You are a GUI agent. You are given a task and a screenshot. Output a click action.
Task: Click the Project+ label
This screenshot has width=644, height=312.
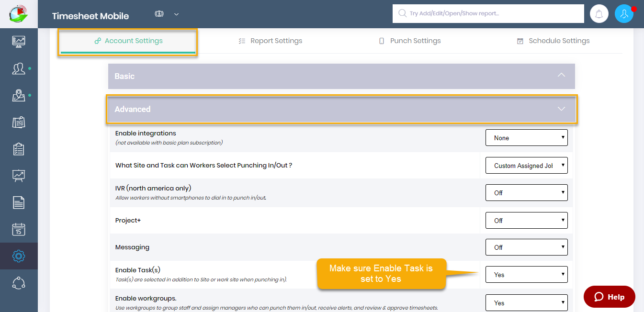point(128,221)
